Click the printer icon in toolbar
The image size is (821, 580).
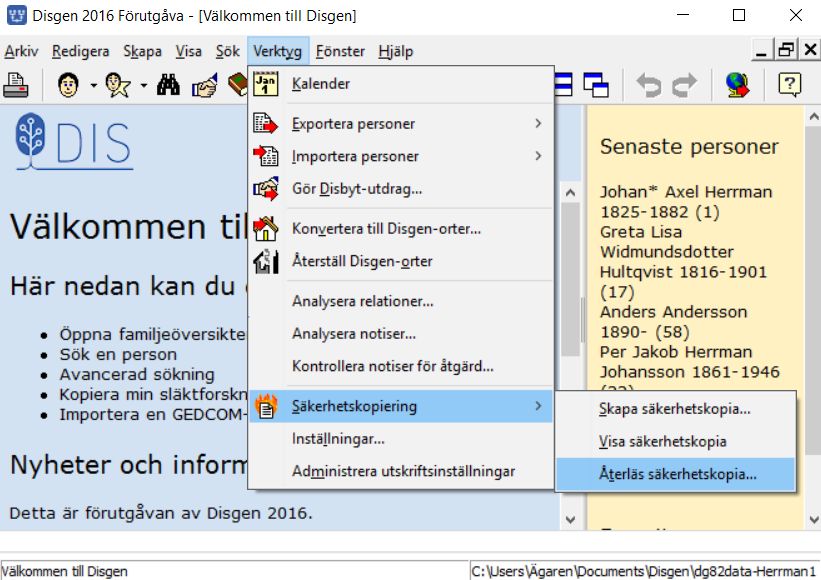tap(16, 85)
